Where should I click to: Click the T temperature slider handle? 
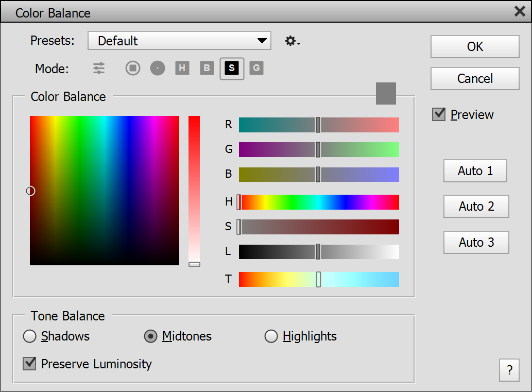[318, 279]
